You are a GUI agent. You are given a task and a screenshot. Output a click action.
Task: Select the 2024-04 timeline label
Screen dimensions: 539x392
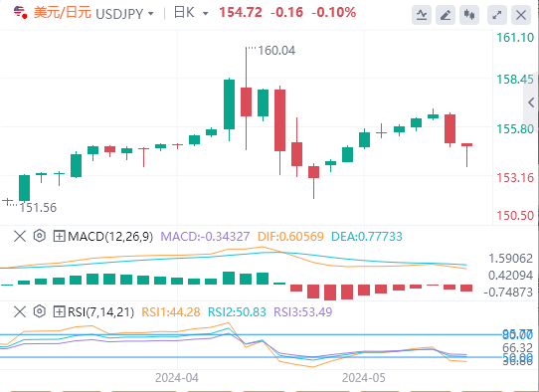tap(177, 378)
